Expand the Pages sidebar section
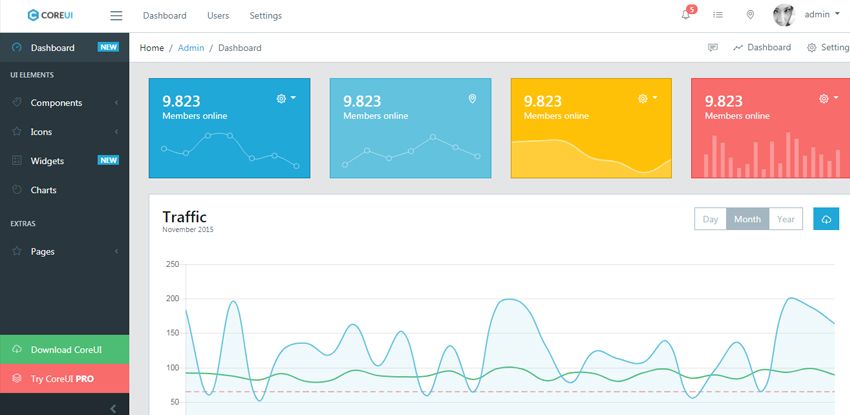The height and width of the screenshot is (415, 850). click(x=65, y=251)
